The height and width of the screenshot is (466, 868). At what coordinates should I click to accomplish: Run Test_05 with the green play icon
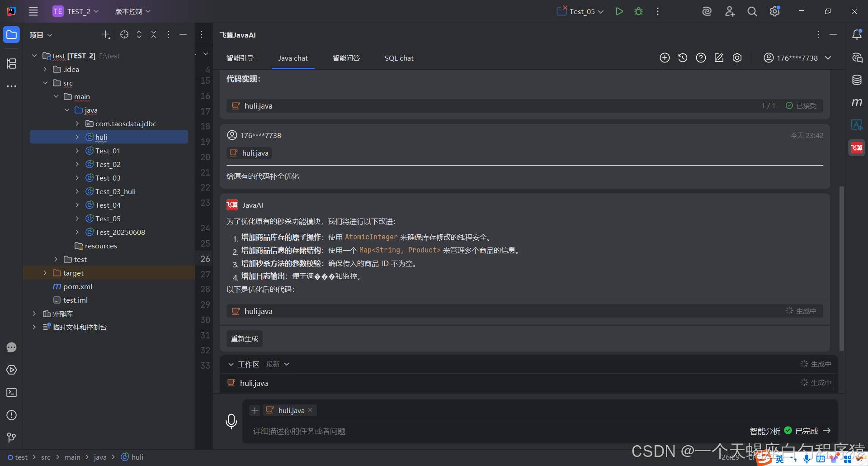point(619,11)
